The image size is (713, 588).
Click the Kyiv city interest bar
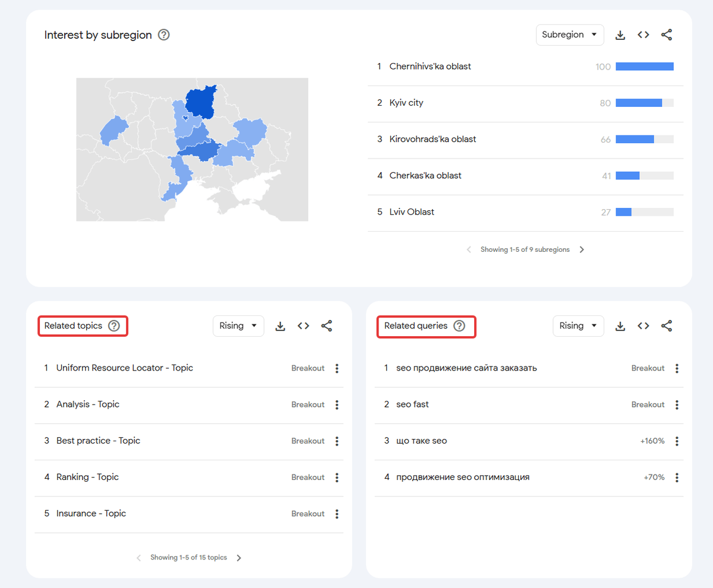(645, 103)
